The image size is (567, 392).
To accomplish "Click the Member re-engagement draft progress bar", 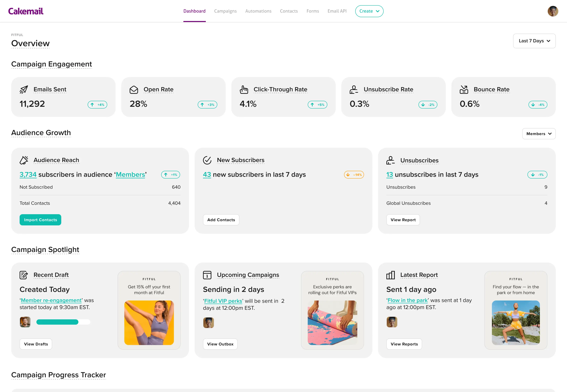I will click(x=63, y=322).
